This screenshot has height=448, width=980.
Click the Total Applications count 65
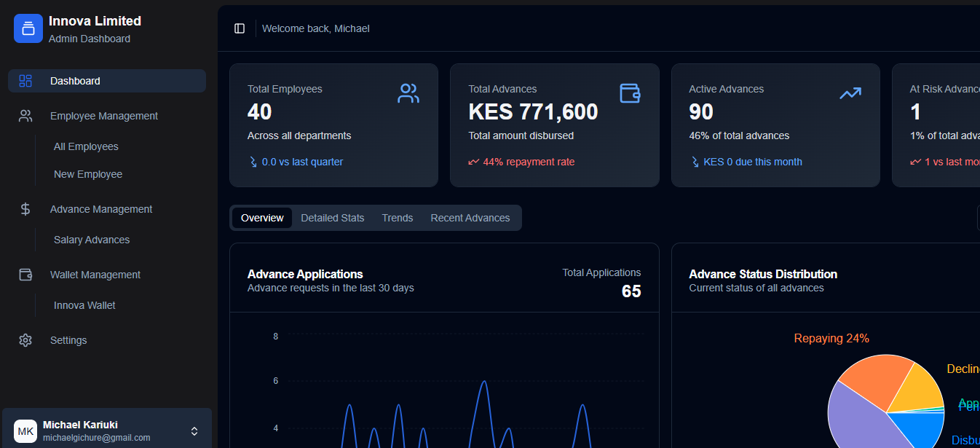pos(631,291)
